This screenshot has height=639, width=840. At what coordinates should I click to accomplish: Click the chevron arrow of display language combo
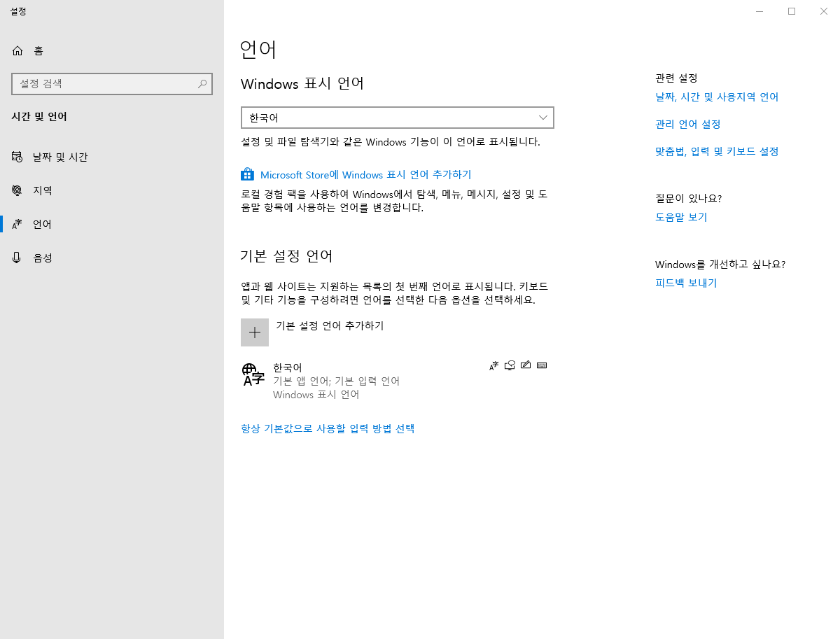pyautogui.click(x=543, y=118)
